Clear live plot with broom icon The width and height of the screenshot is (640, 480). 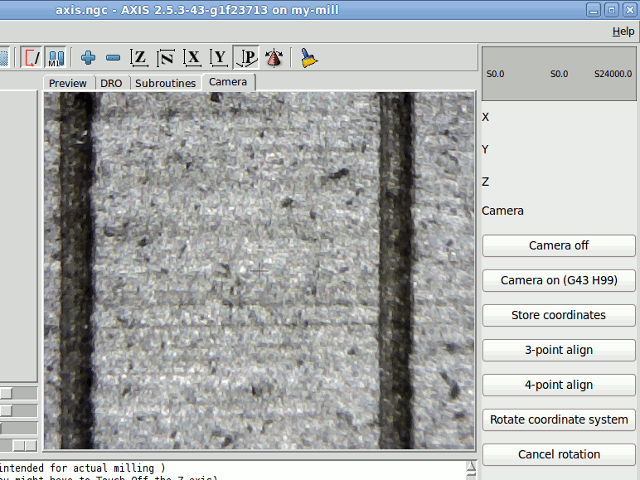[309, 58]
